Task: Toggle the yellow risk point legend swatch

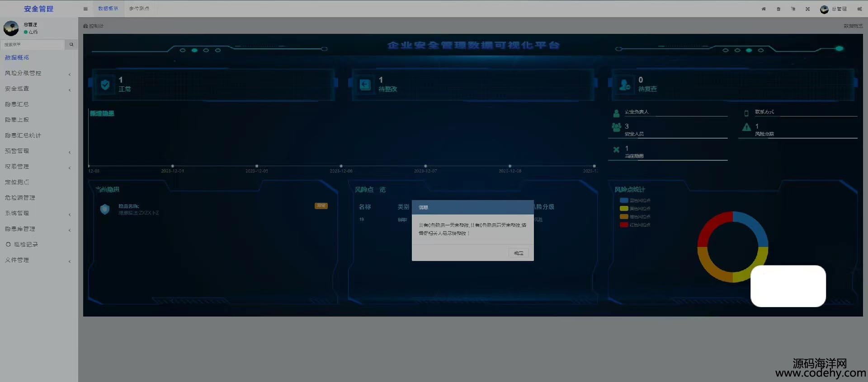Action: point(624,209)
